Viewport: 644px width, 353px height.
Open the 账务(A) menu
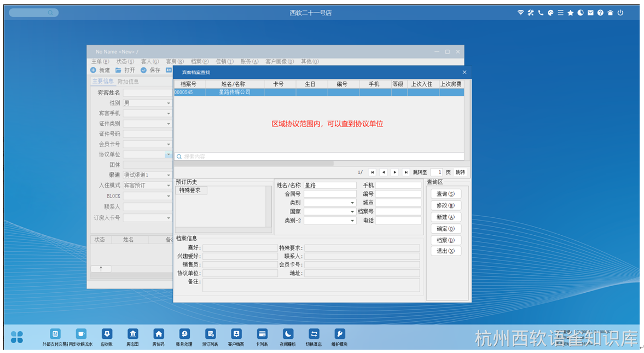click(x=250, y=61)
